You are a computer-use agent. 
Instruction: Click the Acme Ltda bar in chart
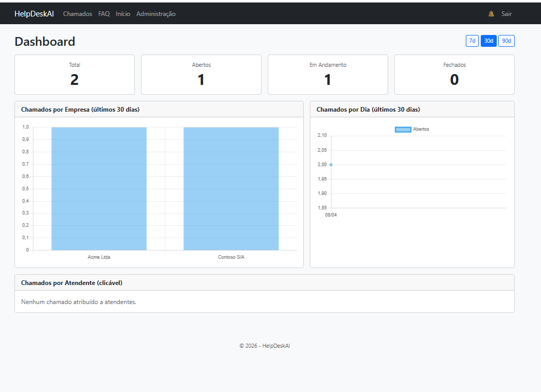pos(99,189)
